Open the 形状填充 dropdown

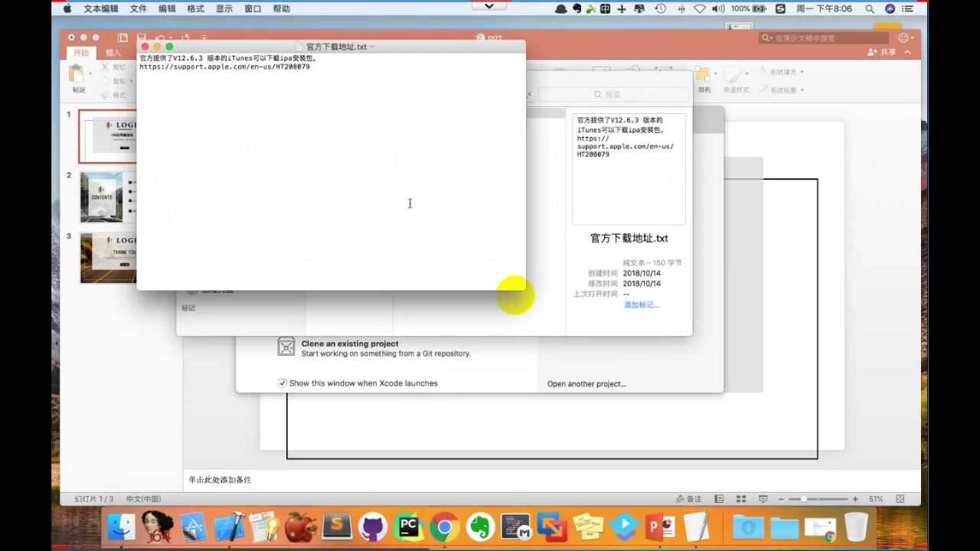pyautogui.click(x=802, y=72)
